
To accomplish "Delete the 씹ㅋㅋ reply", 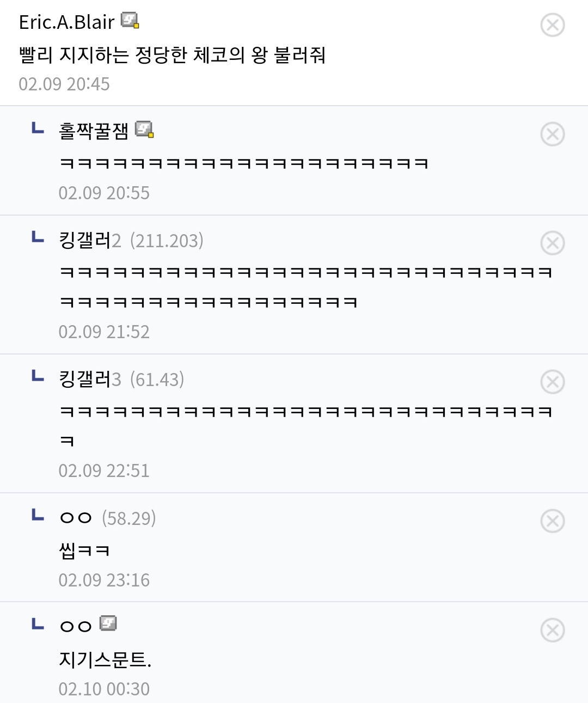I will coord(552,521).
